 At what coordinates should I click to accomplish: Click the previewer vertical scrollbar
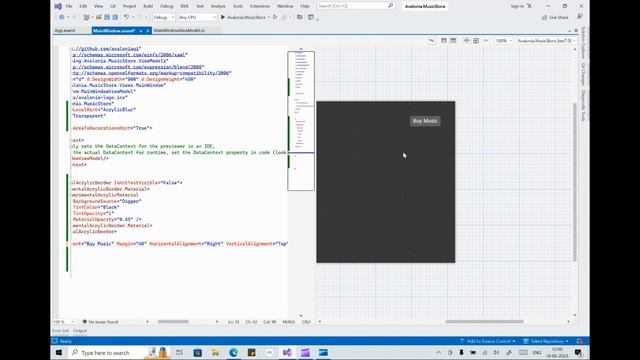click(575, 181)
